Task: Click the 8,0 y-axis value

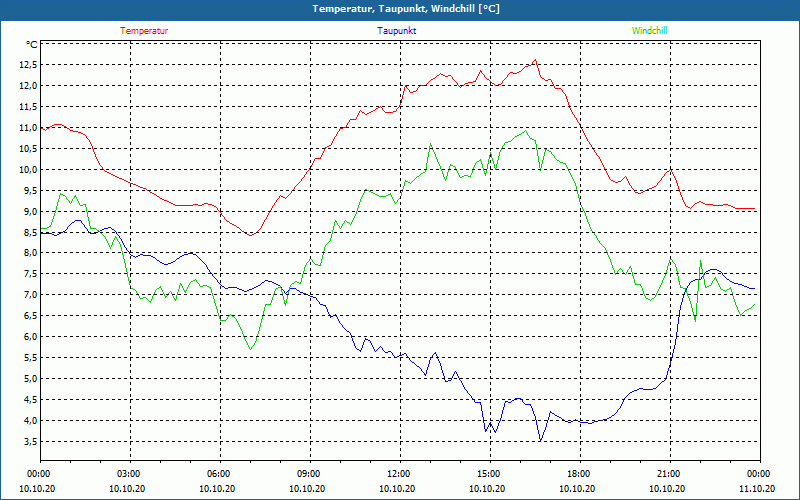Action: (30, 253)
